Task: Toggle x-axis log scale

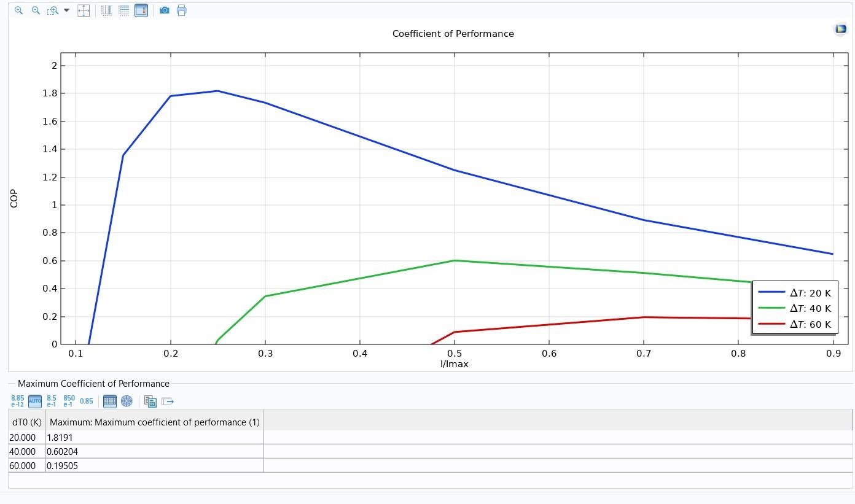Action: (106, 10)
